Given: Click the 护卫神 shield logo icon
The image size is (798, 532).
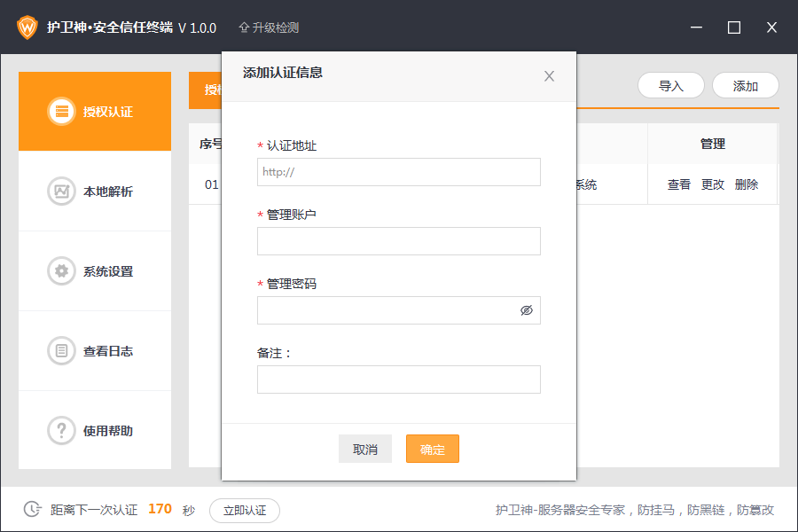Looking at the screenshot, I should click(27, 27).
